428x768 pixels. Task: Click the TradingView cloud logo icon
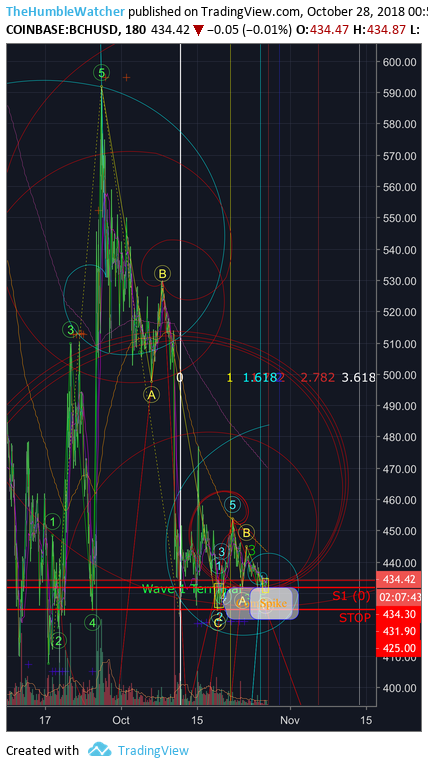coord(99,750)
